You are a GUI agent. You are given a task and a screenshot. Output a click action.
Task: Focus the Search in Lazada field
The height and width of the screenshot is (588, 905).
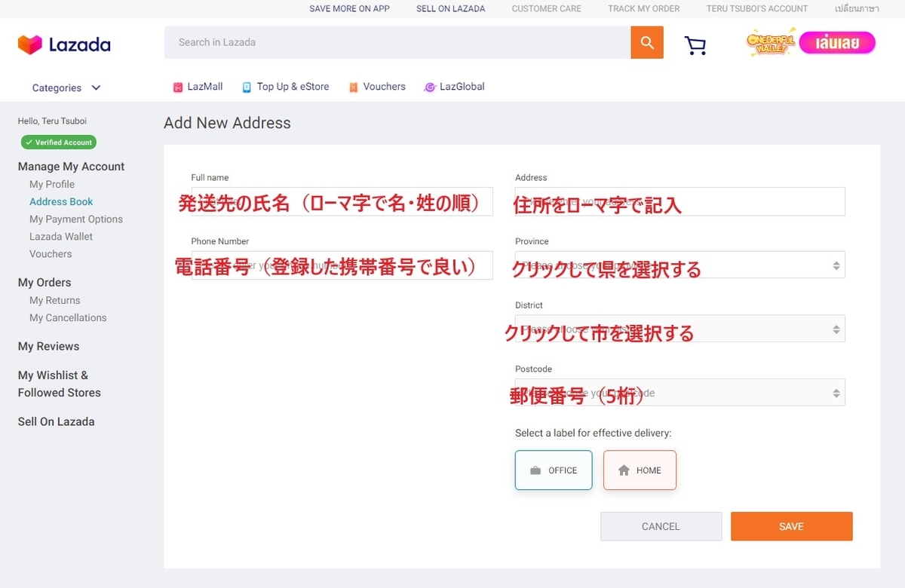click(x=397, y=42)
